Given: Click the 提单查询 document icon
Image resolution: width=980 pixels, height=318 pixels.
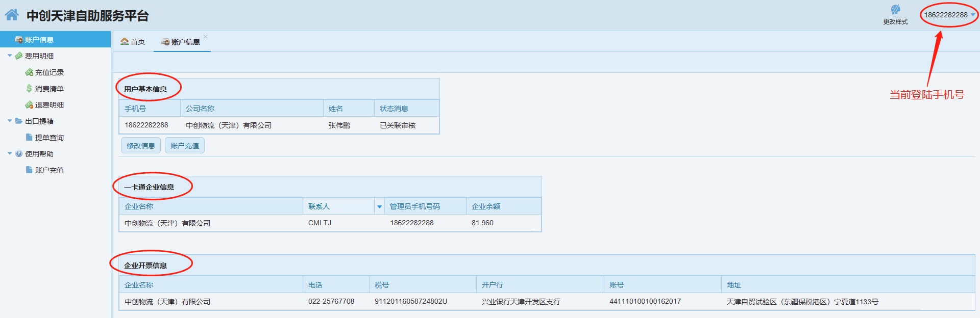Looking at the screenshot, I should coord(29,138).
